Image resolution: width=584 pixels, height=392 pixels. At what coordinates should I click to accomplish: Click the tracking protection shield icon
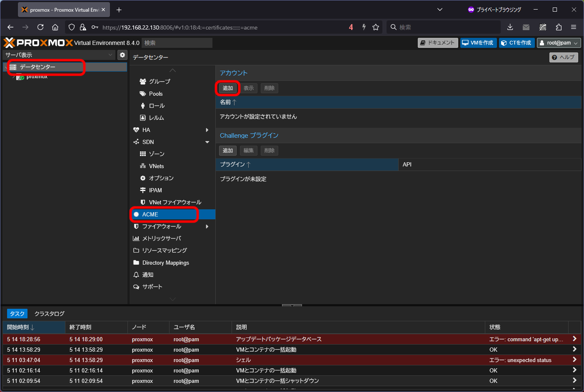[72, 27]
